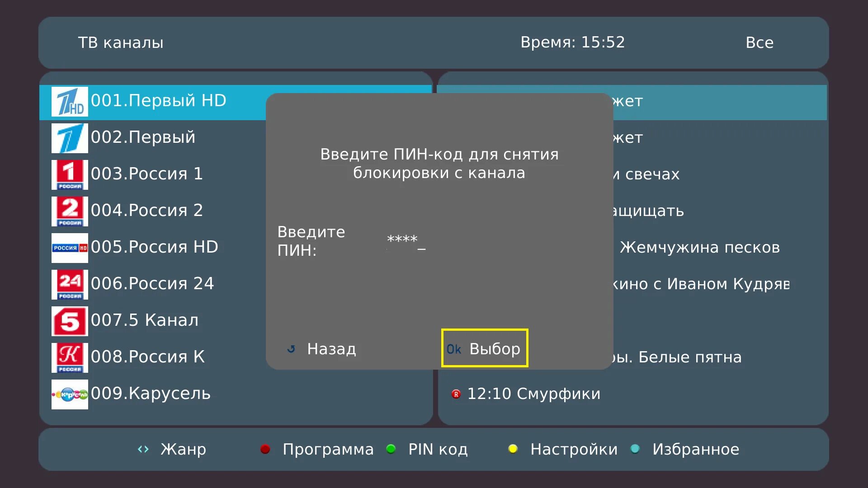This screenshot has width=868, height=488.
Task: Select the program mentioning Иваном Кудряв
Action: (702, 284)
